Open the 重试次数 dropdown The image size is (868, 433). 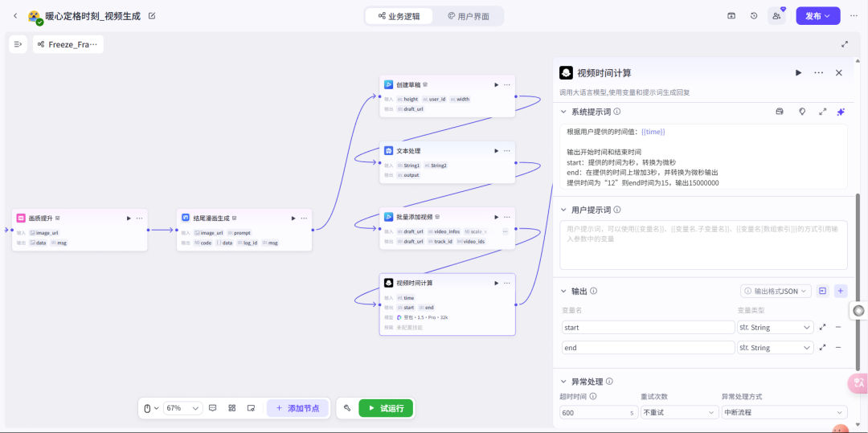[679, 413]
